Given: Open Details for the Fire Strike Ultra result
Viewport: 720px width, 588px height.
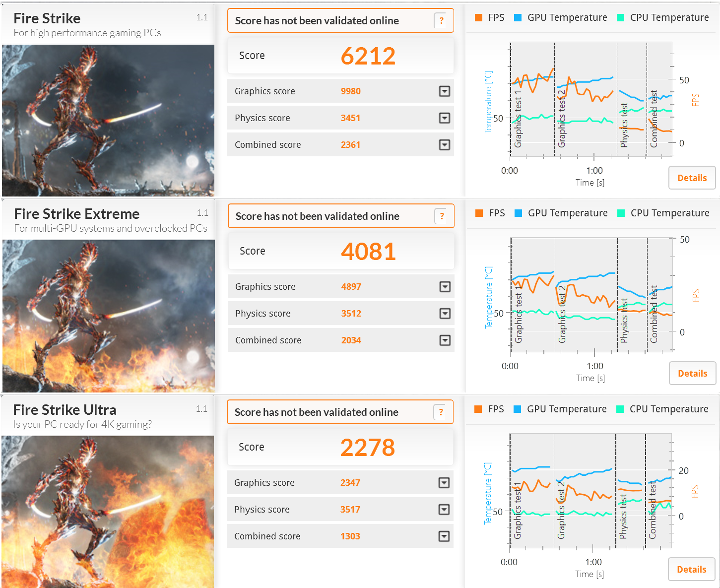Looking at the screenshot, I should tap(691, 570).
